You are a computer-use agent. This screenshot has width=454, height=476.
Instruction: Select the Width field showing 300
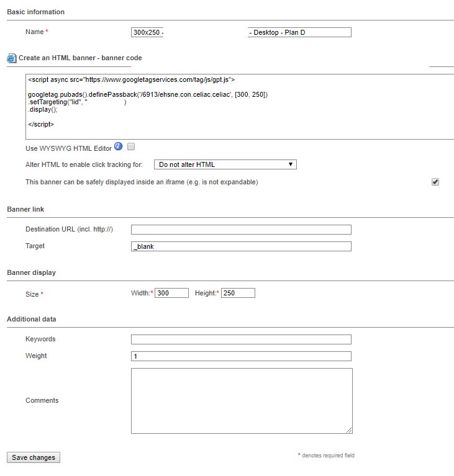pyautogui.click(x=171, y=293)
